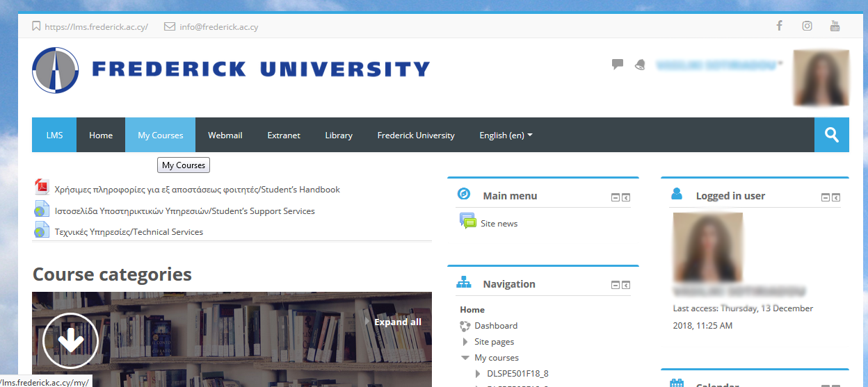The width and height of the screenshot is (868, 387).
Task: Click the PDF icon for Student's Handbook
Action: [x=42, y=188]
